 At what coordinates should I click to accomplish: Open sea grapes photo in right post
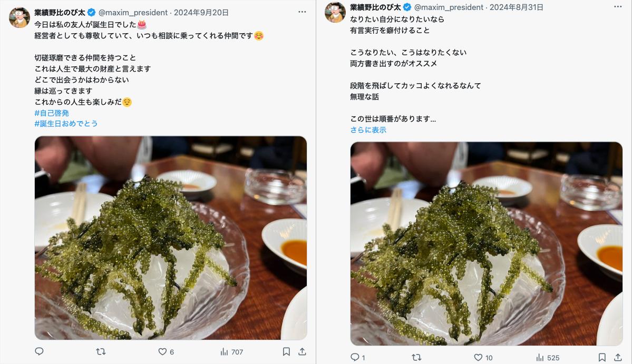(486, 243)
